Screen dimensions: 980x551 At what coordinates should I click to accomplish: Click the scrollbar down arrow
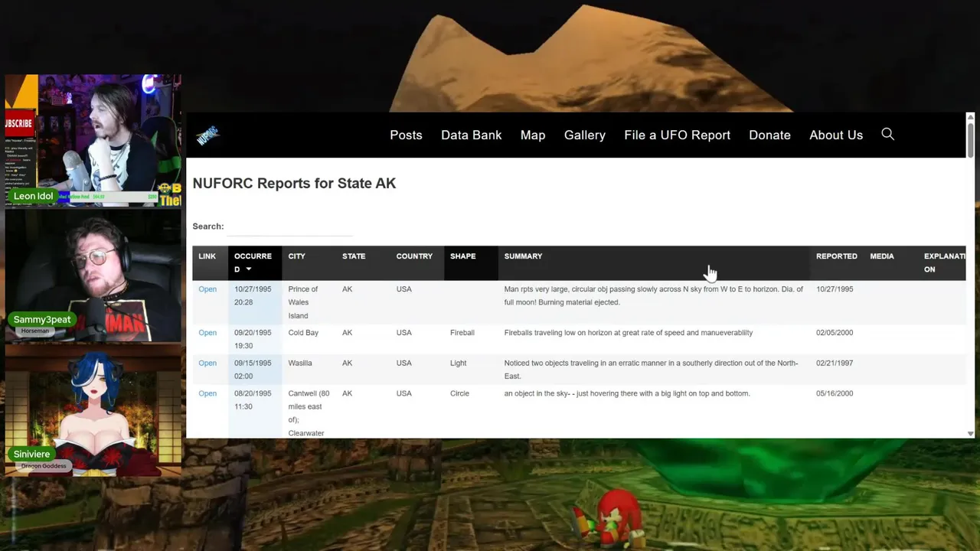971,433
